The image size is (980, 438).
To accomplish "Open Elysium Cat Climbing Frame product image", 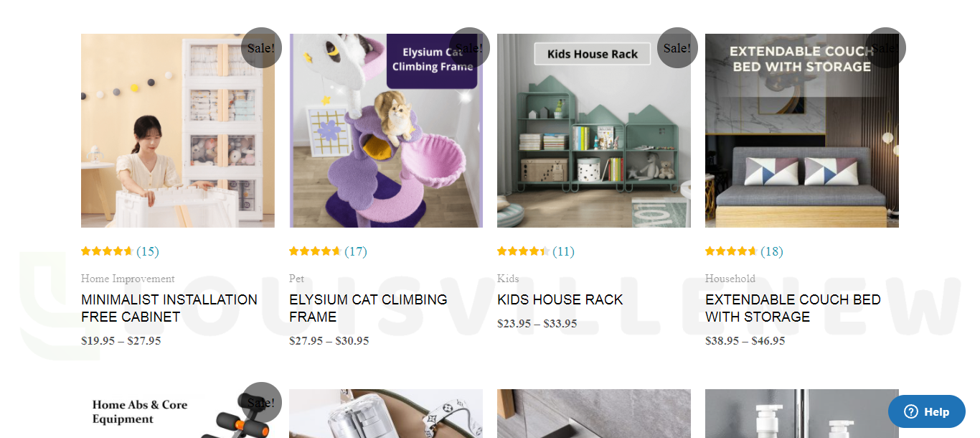I will [x=385, y=131].
